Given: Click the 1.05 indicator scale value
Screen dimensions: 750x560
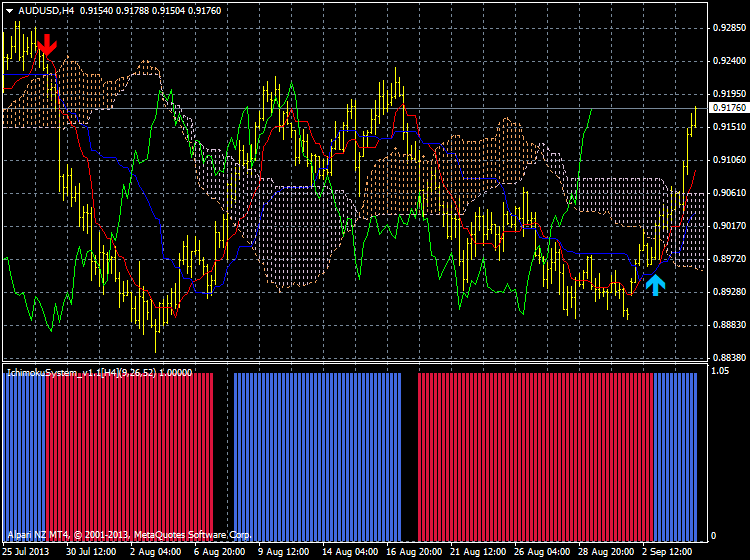Looking at the screenshot, I should click(x=720, y=371).
